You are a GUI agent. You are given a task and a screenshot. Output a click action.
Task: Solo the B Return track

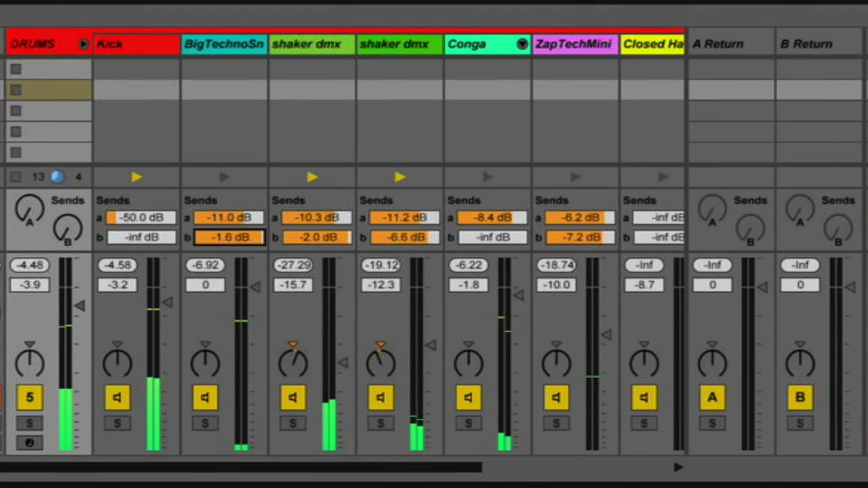click(800, 424)
